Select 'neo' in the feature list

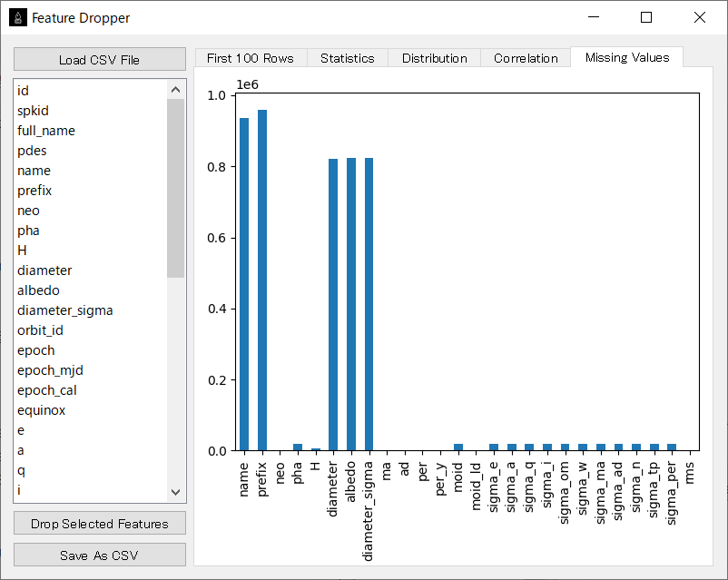tap(91, 211)
